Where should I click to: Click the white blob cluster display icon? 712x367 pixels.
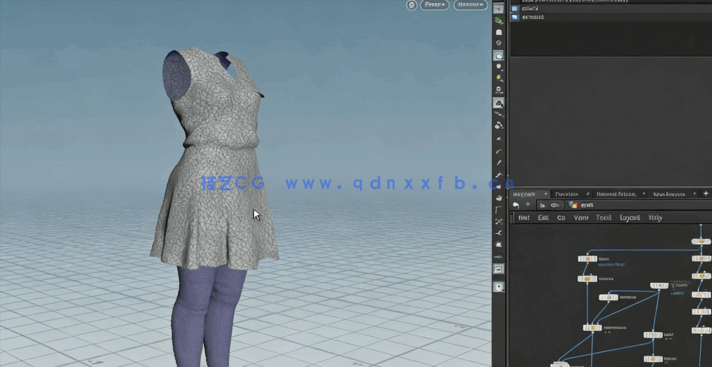(x=499, y=126)
